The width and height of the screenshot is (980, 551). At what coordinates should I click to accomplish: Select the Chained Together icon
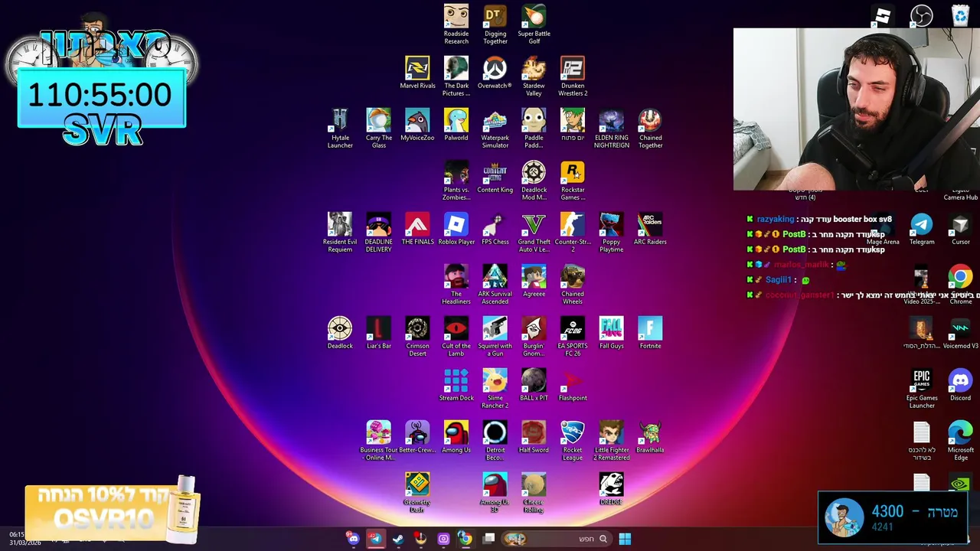tap(650, 129)
